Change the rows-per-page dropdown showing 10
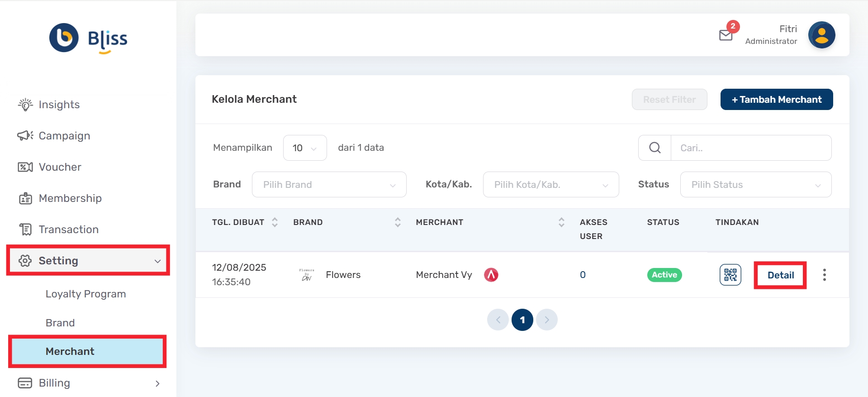This screenshot has width=868, height=397. pyautogui.click(x=304, y=148)
